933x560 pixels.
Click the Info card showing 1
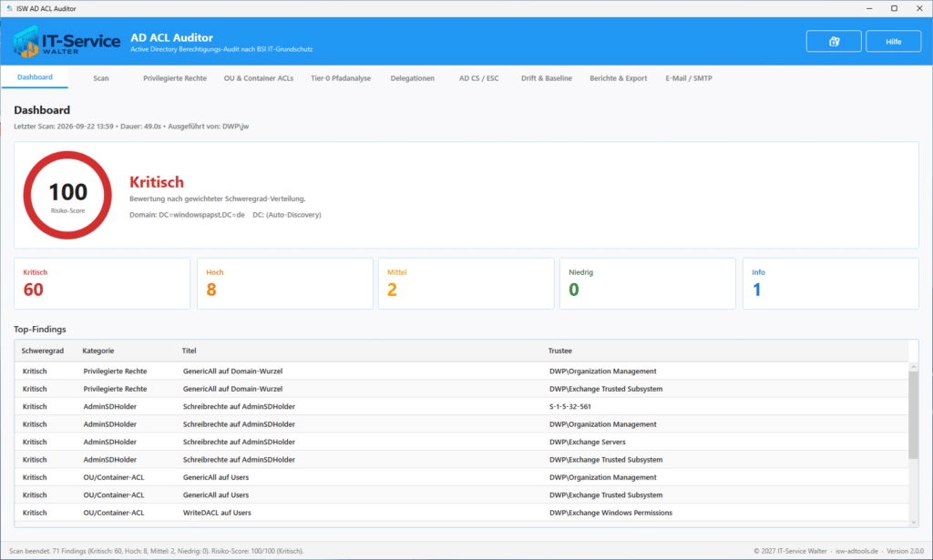click(831, 283)
